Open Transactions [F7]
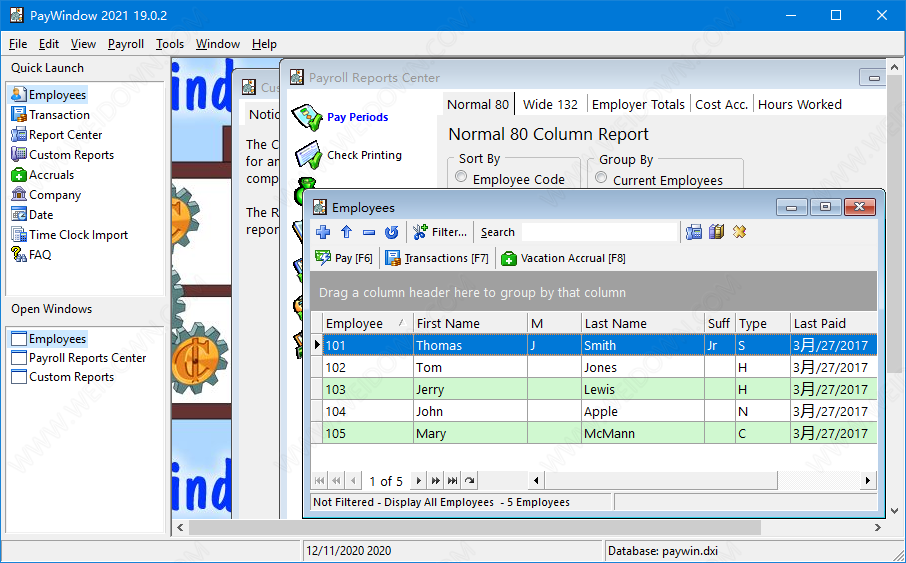 tap(437, 258)
